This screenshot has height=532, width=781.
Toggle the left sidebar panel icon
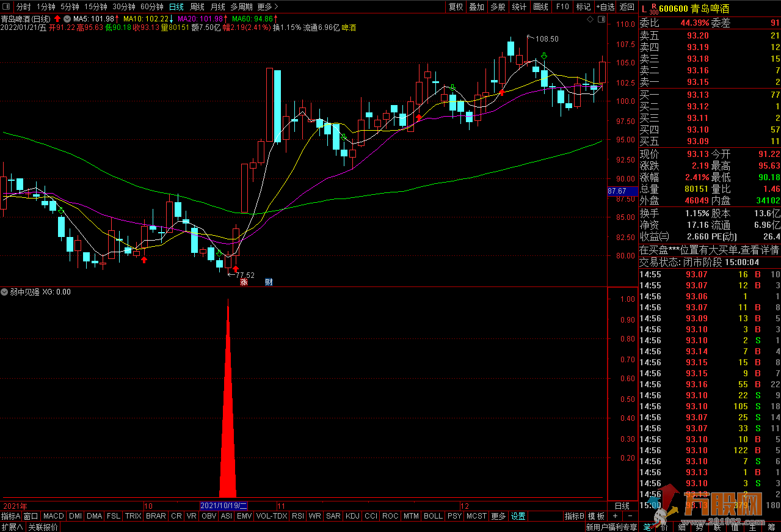pos(7,7)
